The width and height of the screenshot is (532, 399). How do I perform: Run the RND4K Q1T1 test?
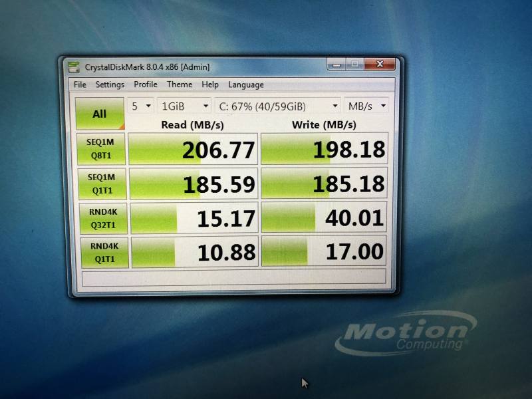pyautogui.click(x=104, y=253)
